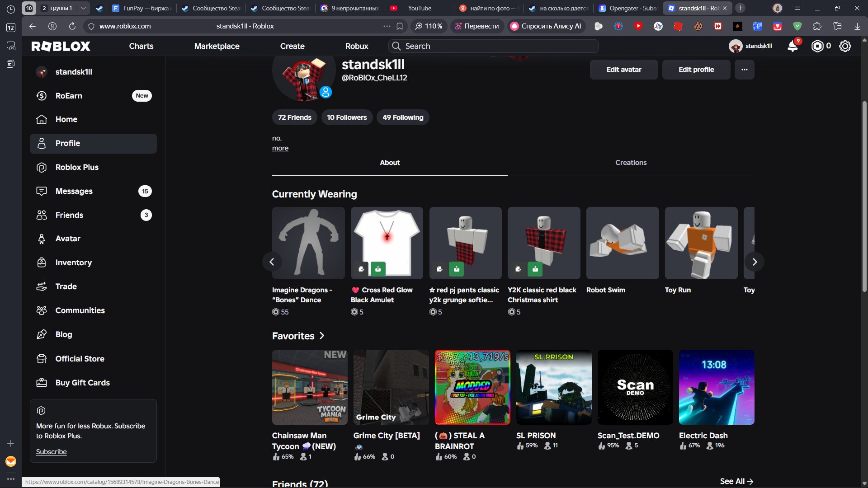Viewport: 868px width, 488px height.
Task: Open Roblox Plus in the sidebar
Action: [93, 167]
